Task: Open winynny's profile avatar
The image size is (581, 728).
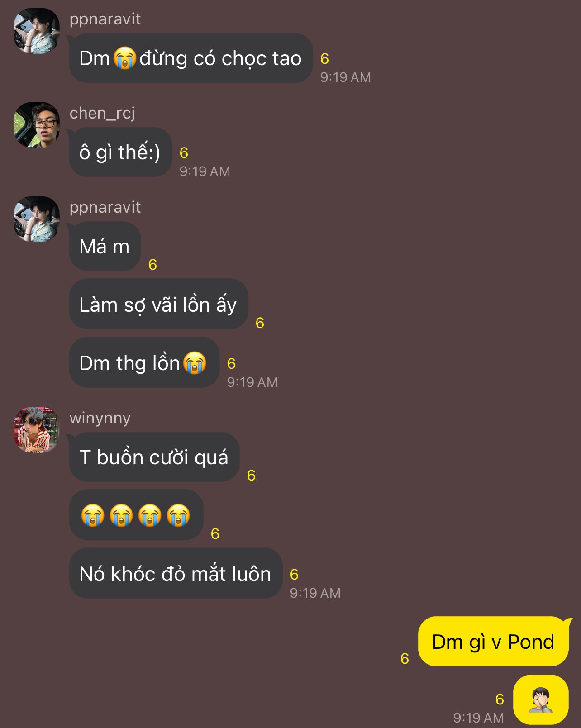Action: [x=37, y=430]
